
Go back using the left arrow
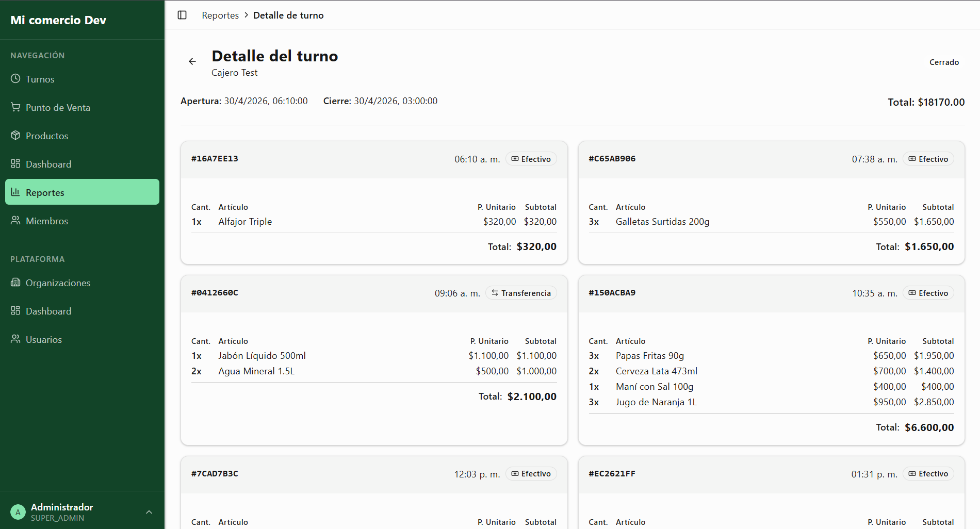[x=192, y=61]
